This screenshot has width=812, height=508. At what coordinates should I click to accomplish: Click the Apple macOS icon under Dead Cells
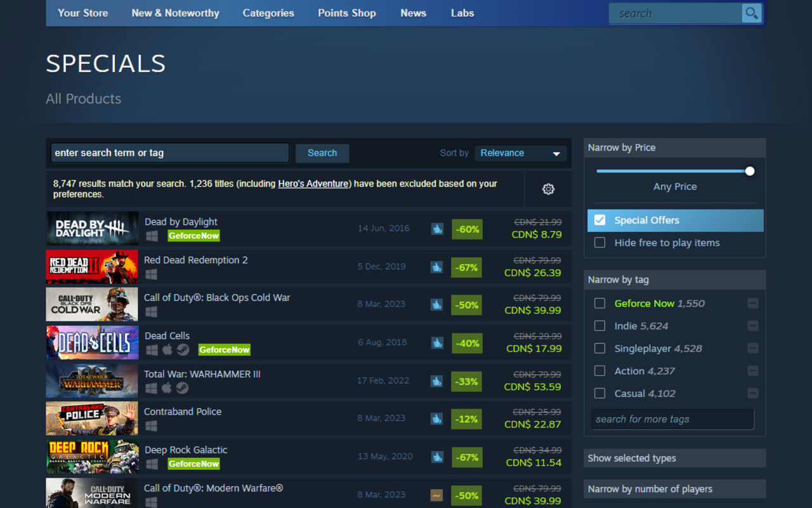(x=167, y=349)
